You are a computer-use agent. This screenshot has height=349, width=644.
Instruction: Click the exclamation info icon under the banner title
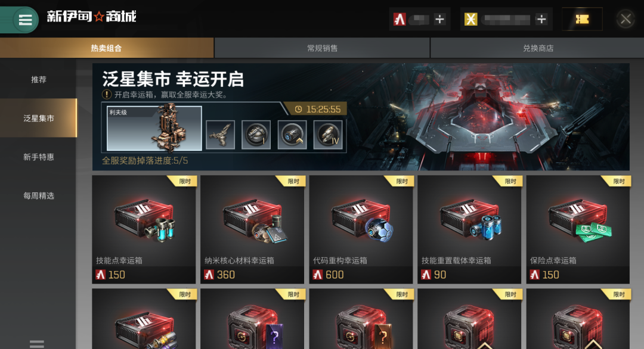106,95
